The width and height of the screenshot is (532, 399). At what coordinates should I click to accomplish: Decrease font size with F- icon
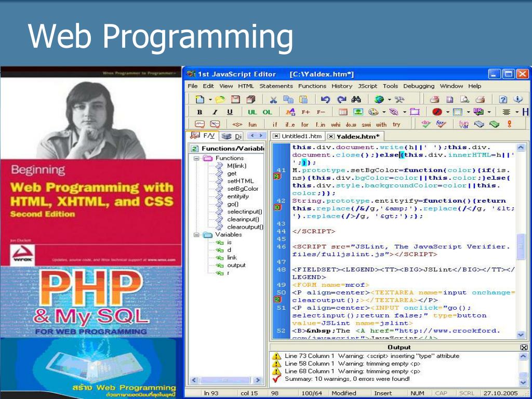321,112
